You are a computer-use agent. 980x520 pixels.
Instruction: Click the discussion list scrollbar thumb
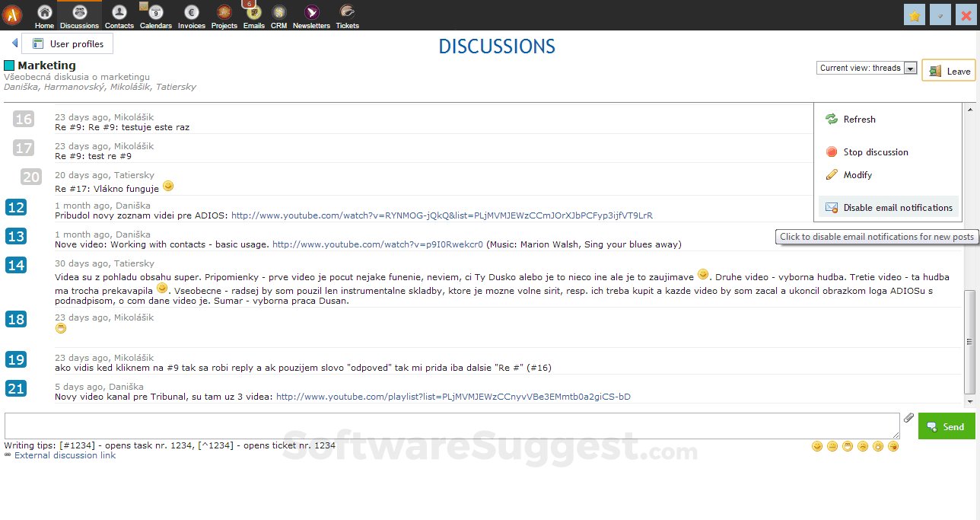(969, 341)
